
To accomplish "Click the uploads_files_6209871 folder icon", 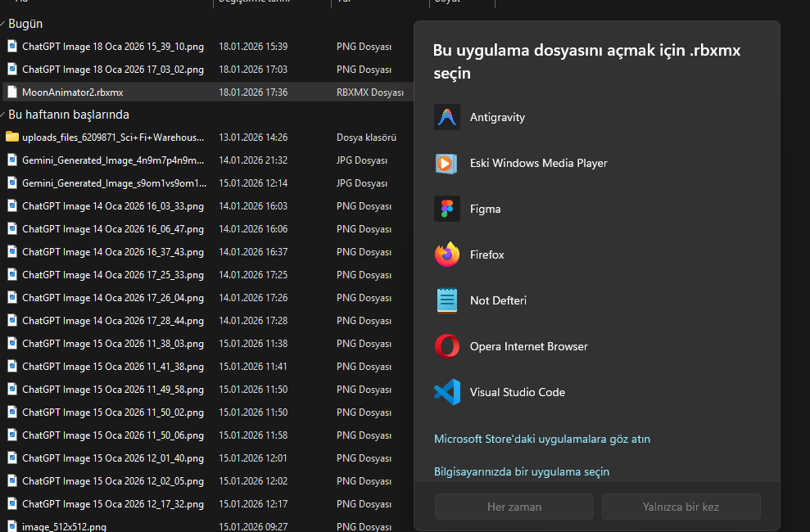I will 12,137.
